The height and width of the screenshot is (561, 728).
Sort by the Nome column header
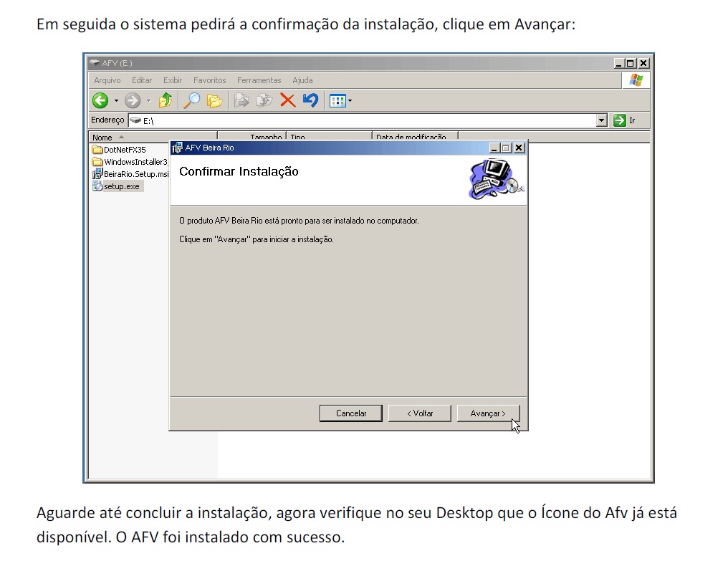153,137
